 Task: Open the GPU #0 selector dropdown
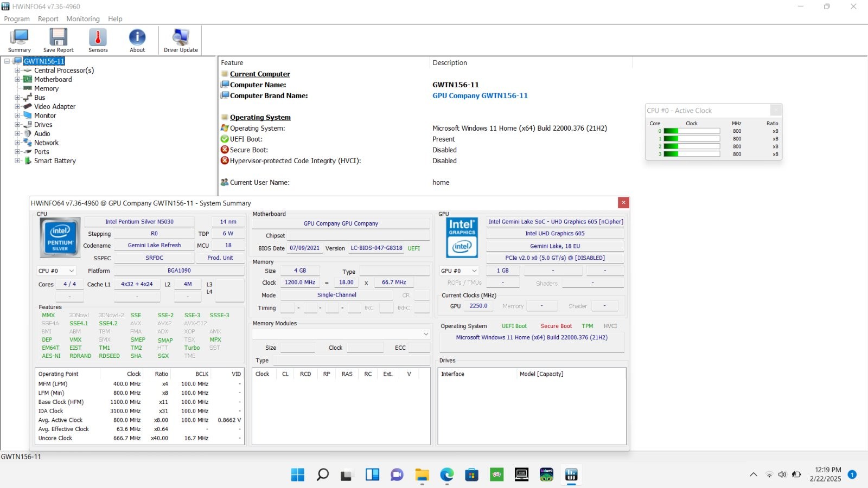point(459,271)
